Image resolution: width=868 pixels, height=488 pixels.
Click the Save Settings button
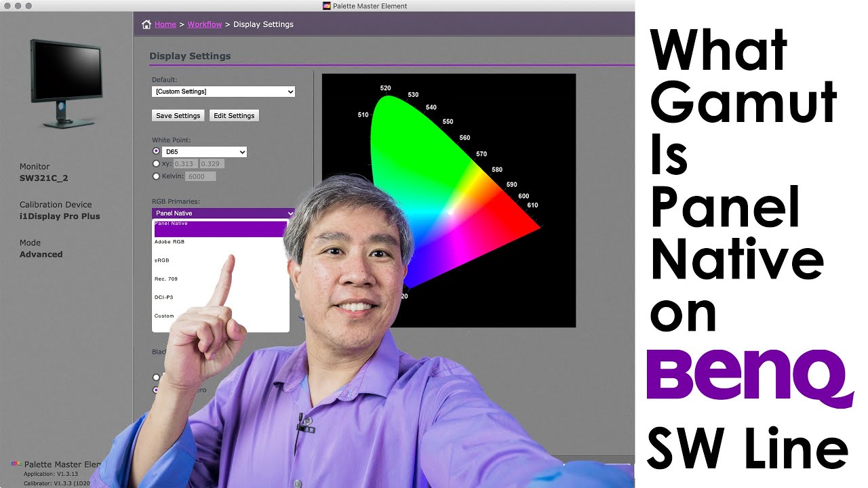click(x=178, y=116)
